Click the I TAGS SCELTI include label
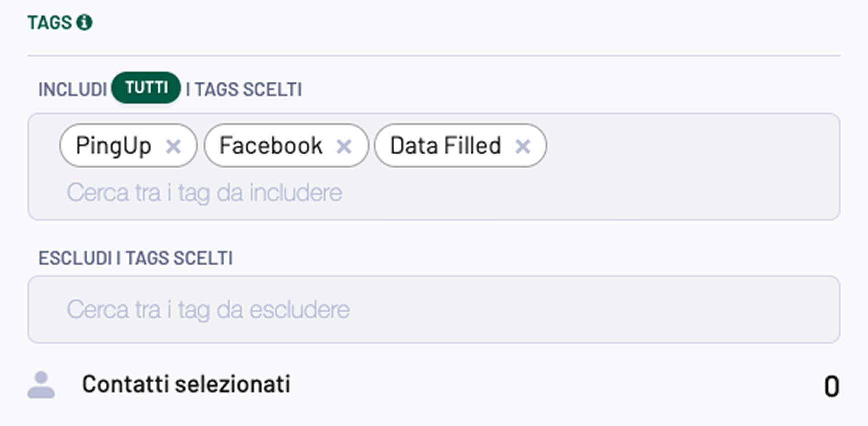 click(x=244, y=90)
